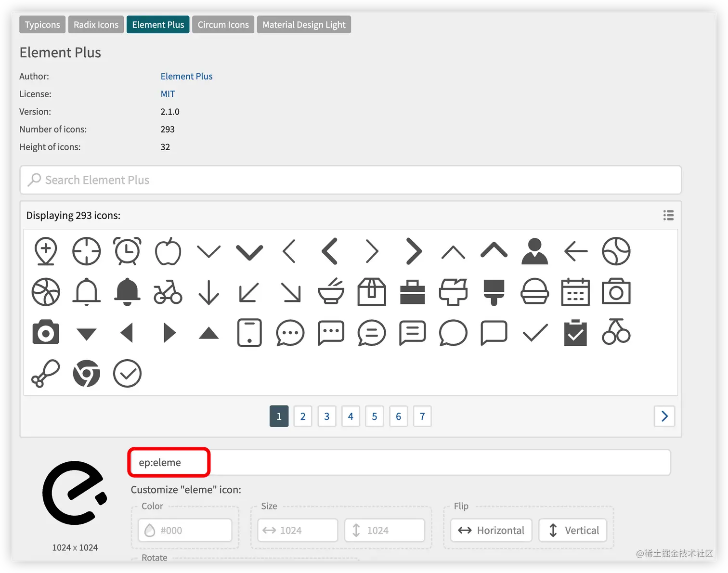The width and height of the screenshot is (728, 573).
Task: Select the apple icon
Action: point(168,251)
